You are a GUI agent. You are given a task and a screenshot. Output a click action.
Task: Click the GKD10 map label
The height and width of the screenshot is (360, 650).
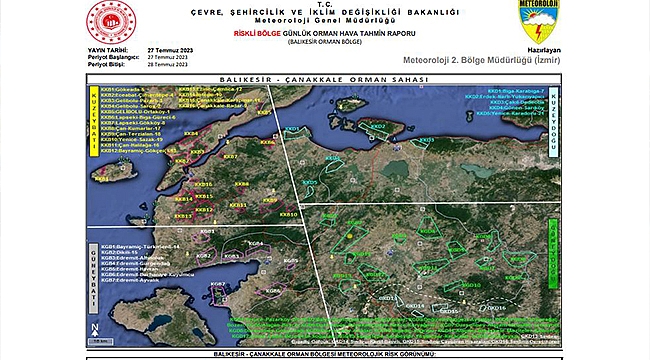(x=472, y=285)
